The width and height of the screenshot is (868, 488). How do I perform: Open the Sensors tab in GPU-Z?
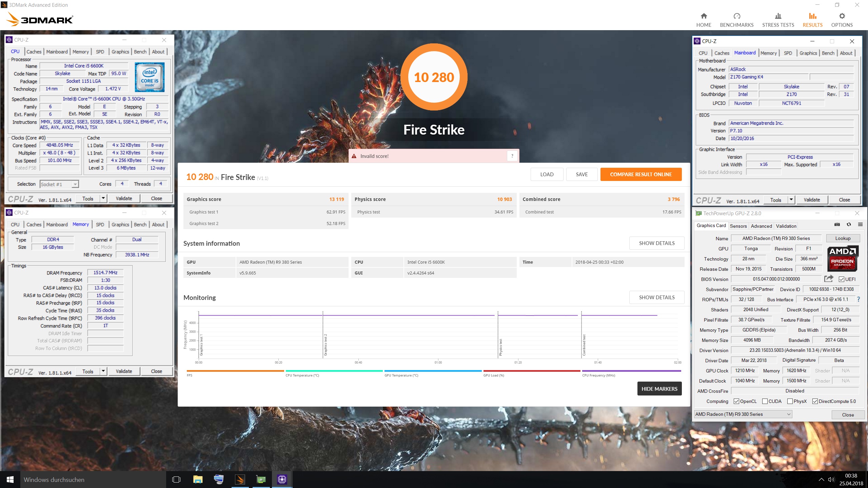(738, 226)
